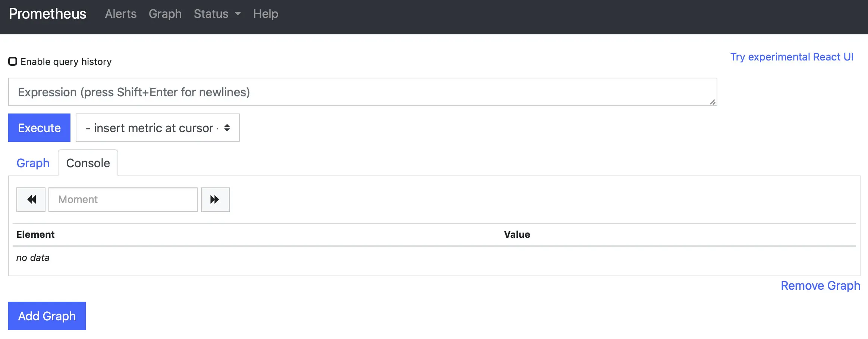Click the Add Graph button
The height and width of the screenshot is (339, 868).
[x=47, y=316]
